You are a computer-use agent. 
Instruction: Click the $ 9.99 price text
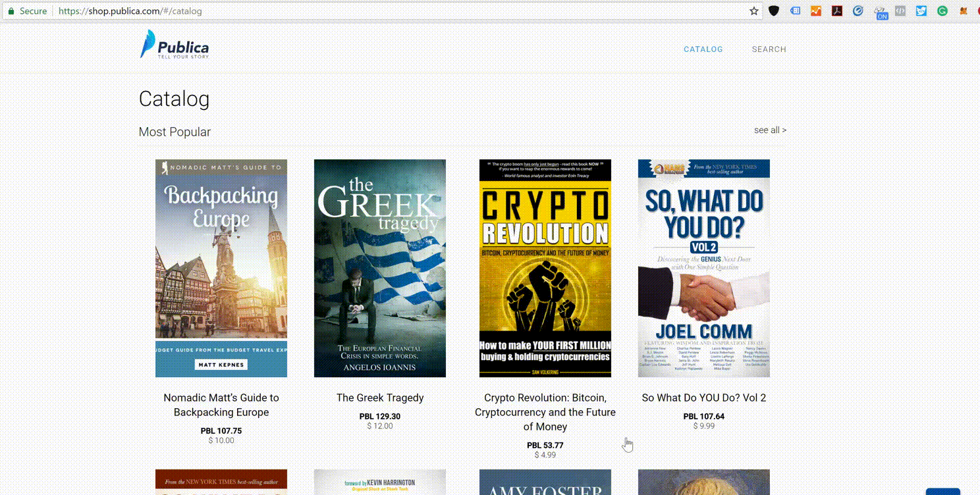tap(704, 426)
